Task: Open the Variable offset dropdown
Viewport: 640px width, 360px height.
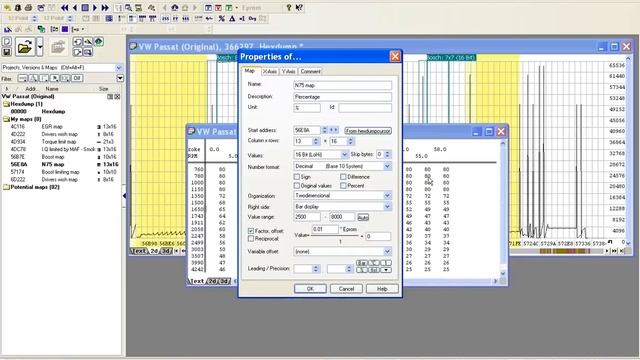Action: point(387,251)
